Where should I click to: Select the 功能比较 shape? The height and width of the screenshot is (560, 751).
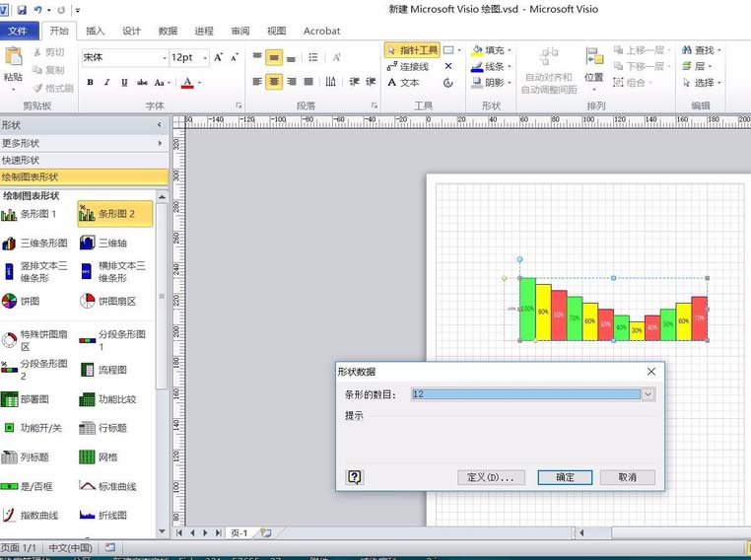[108, 398]
